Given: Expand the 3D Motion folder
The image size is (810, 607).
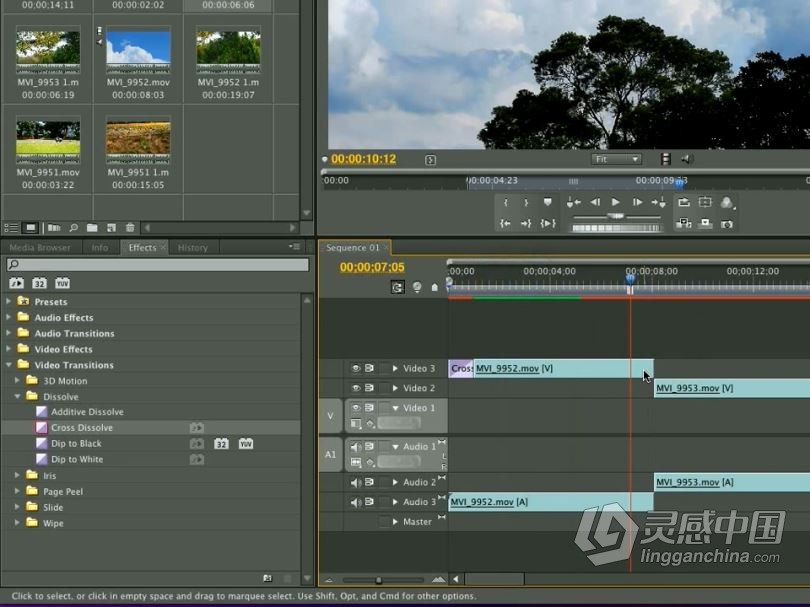Looking at the screenshot, I should click(17, 380).
